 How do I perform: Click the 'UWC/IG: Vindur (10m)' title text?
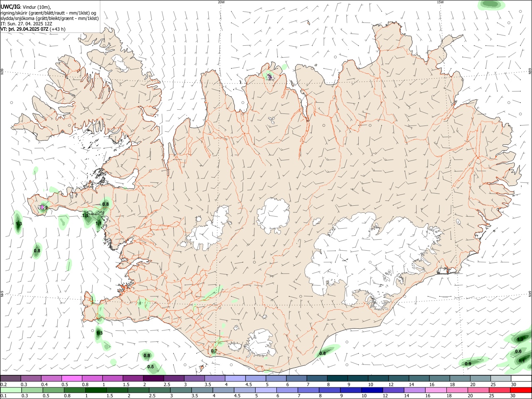(x=26, y=7)
